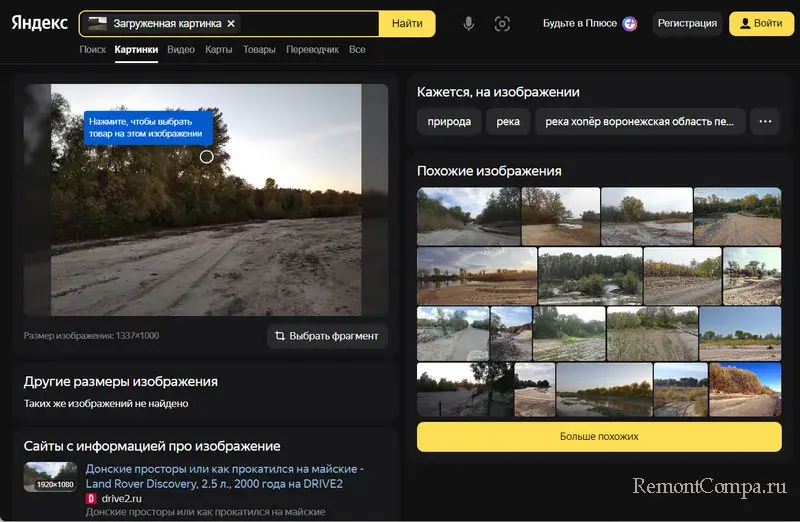Select the природа tag chip
Viewport: 800px width, 522px height.
coord(449,121)
